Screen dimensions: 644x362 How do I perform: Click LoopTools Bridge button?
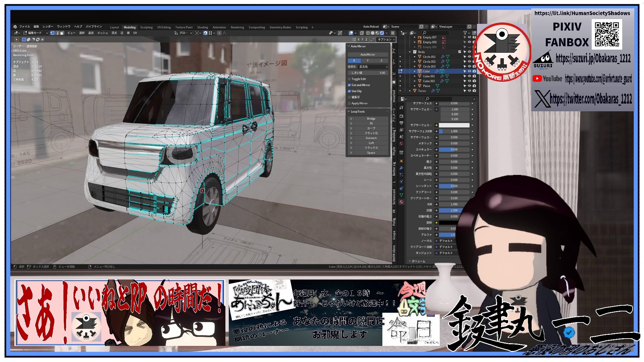pos(371,119)
